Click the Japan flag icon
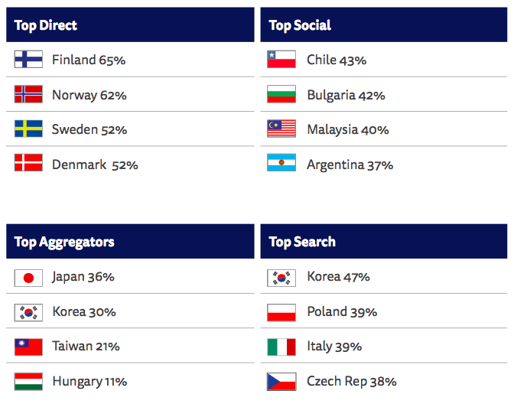Image resolution: width=514 pixels, height=420 pixels. coord(28,276)
